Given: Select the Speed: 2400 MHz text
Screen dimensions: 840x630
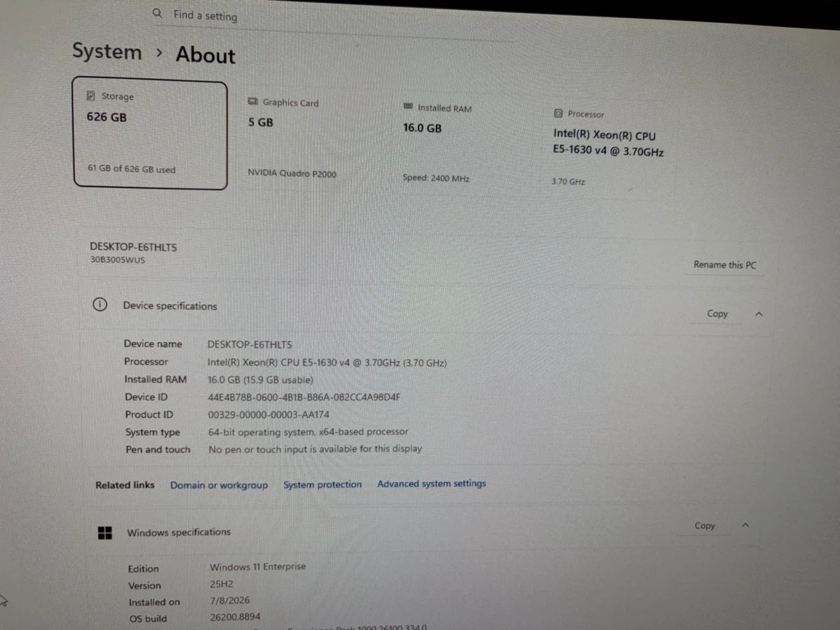Looking at the screenshot, I should pos(436,178).
